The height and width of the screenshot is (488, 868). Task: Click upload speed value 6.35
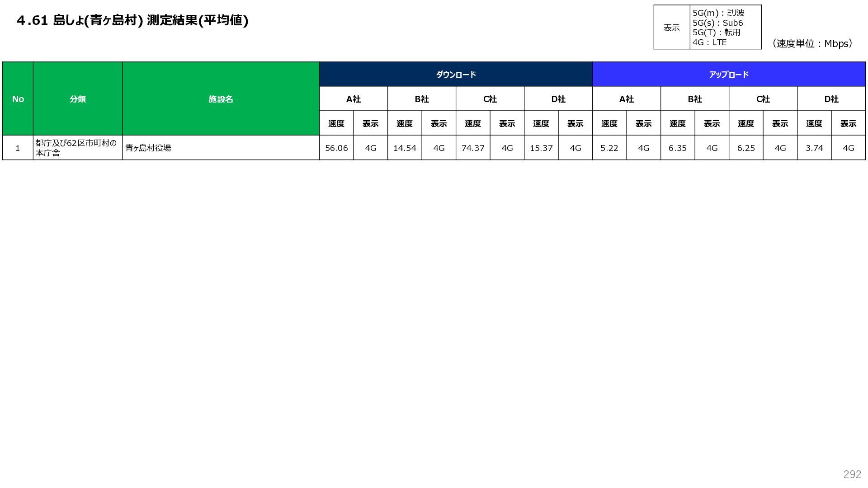tap(677, 148)
